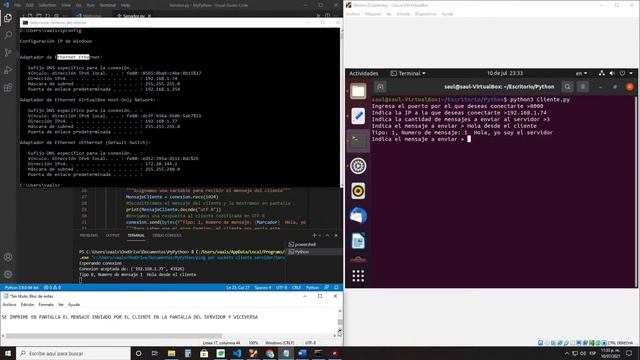Open new tab button in Ubuntu Terminal

point(380,87)
